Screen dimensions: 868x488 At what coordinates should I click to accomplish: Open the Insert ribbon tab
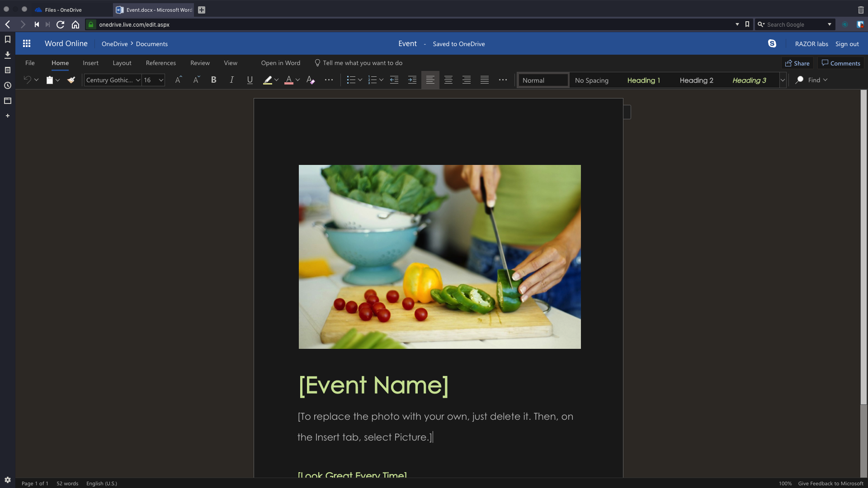coord(90,62)
